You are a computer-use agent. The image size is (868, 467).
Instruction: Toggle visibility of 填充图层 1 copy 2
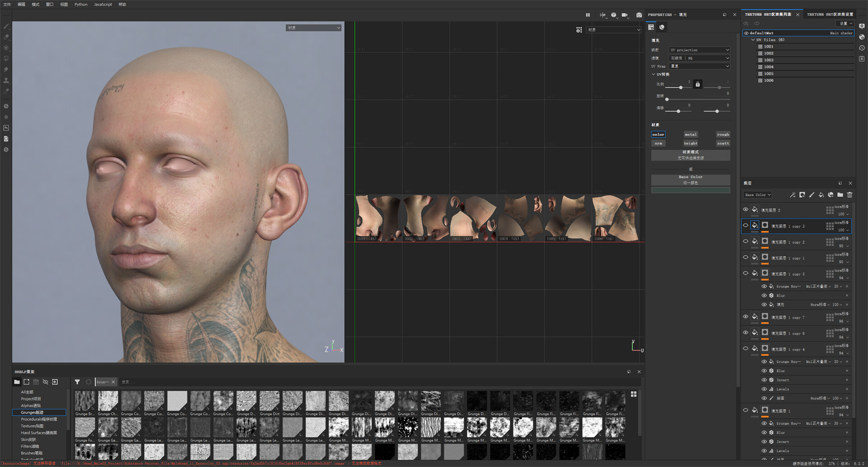click(x=745, y=241)
